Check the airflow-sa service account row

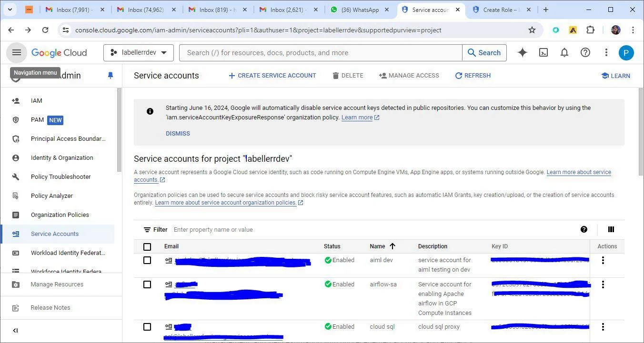147,284
